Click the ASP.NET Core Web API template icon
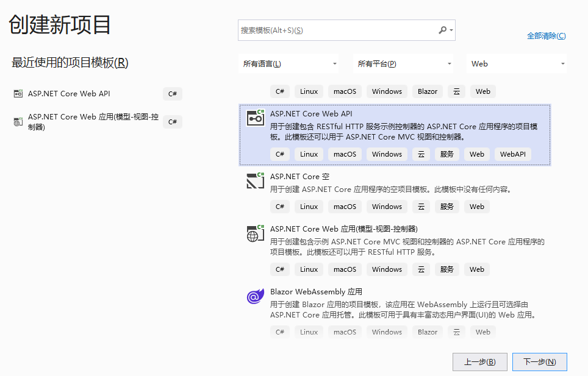This screenshot has width=588, height=376. 255,118
